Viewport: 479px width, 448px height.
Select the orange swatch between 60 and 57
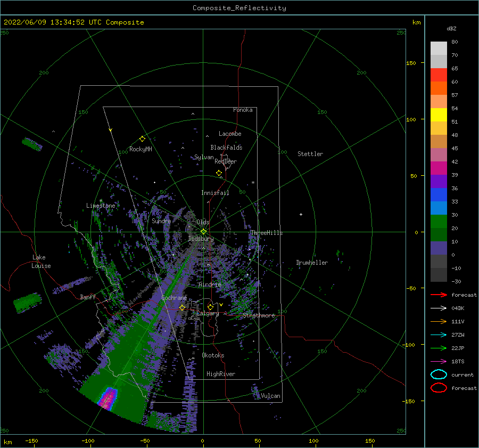pyautogui.click(x=439, y=88)
